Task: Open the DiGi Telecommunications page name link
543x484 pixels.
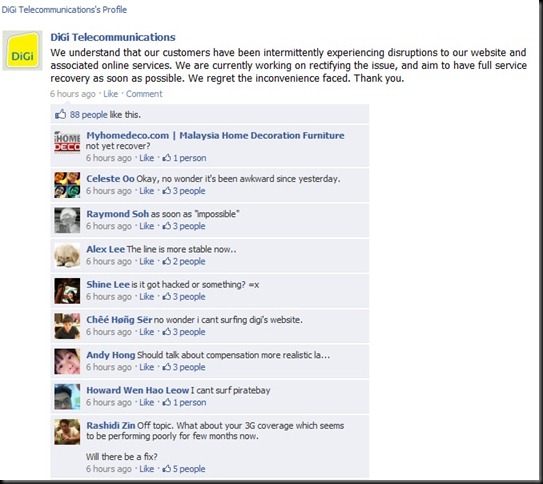Action: click(113, 37)
